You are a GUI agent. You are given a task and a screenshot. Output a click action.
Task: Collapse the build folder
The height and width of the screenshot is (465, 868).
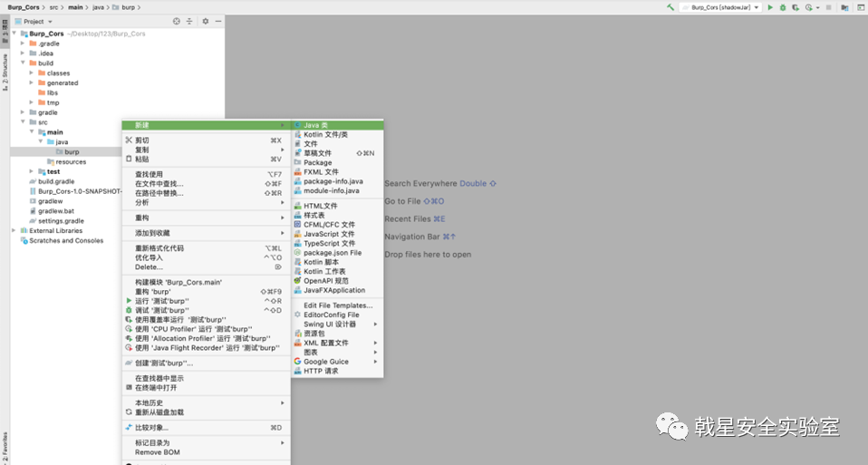23,63
